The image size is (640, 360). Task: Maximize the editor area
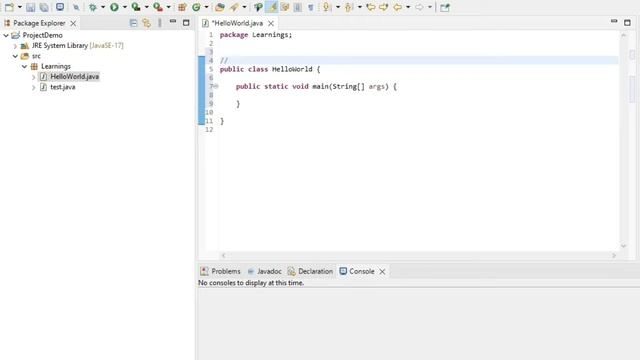pyautogui.click(x=627, y=22)
